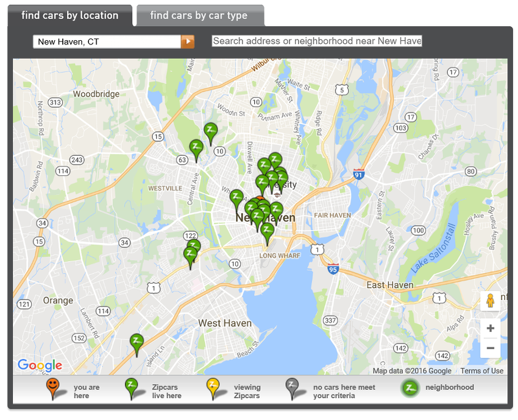
Task: Zoom in on the map with plus button
Action: point(490,328)
